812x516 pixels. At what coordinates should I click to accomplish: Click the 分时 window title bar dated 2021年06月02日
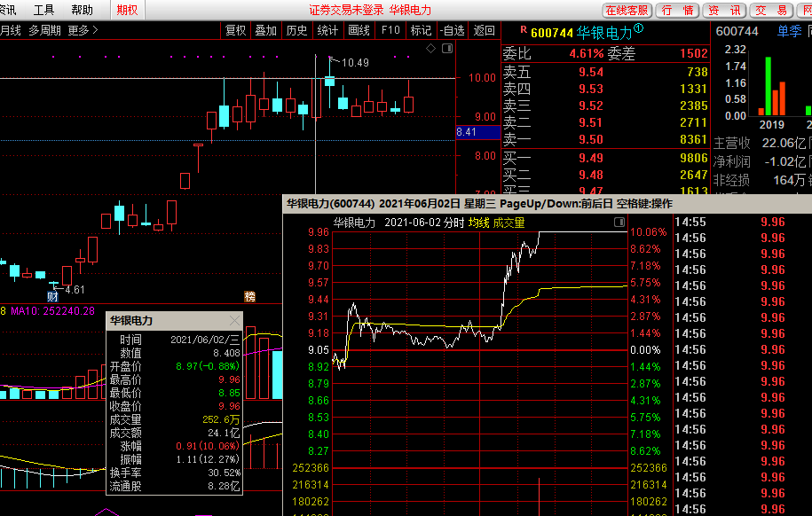[x=548, y=204]
